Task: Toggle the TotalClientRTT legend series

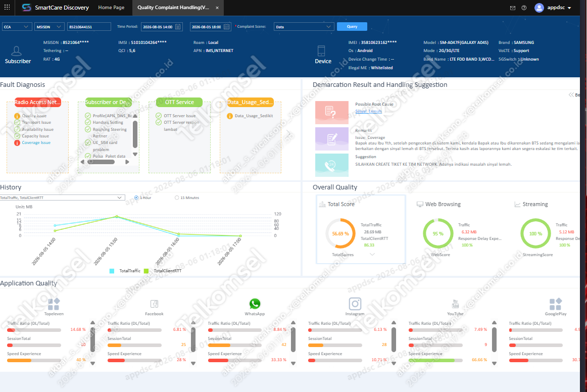Action: click(x=163, y=271)
